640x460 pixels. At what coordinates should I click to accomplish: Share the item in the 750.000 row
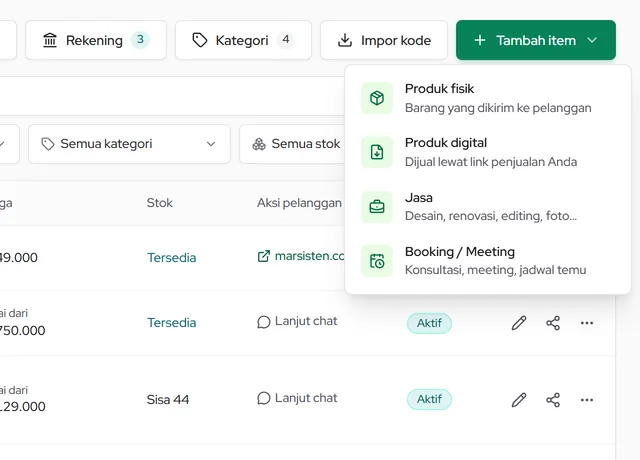[553, 323]
